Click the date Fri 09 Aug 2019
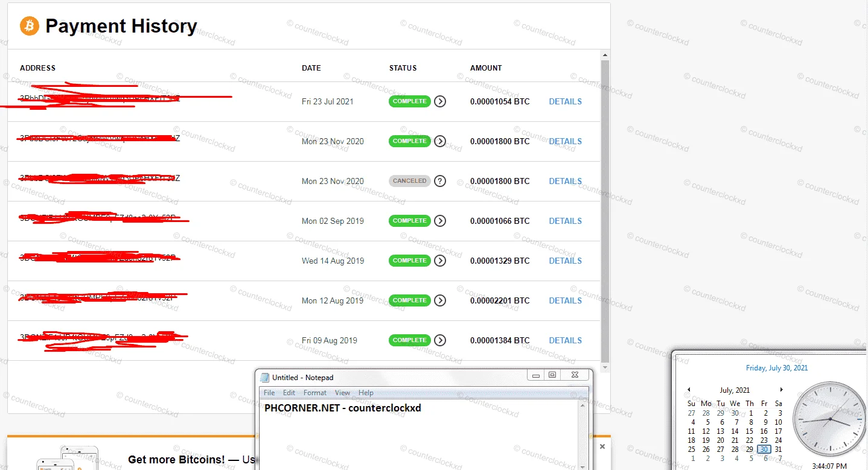Viewport: 868px width, 470px height. coord(330,340)
